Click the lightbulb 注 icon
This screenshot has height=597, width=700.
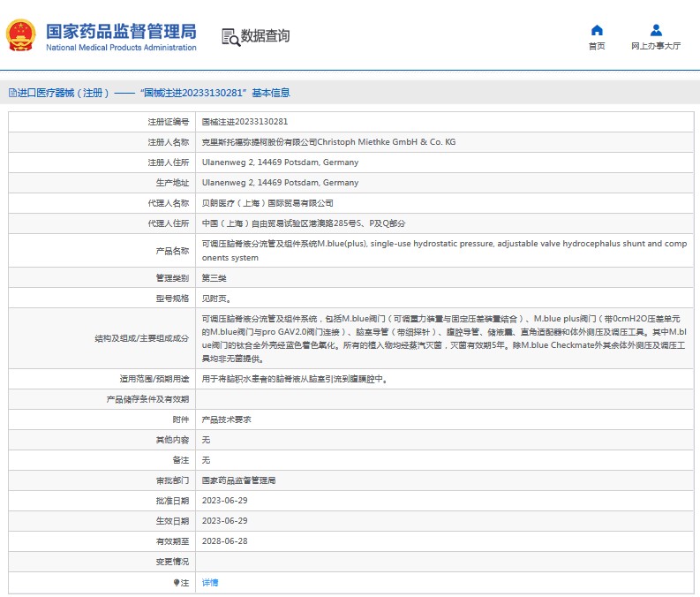[x=177, y=583]
